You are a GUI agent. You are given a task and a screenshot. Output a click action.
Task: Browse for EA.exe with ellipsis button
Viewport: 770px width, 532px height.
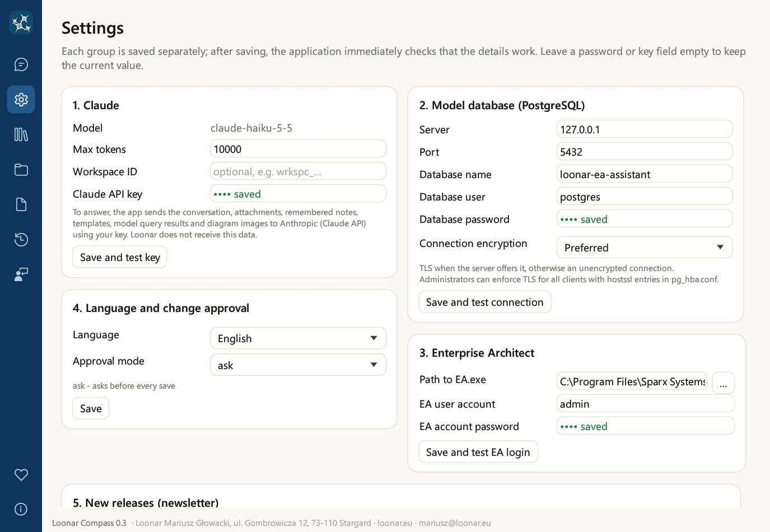[724, 383]
